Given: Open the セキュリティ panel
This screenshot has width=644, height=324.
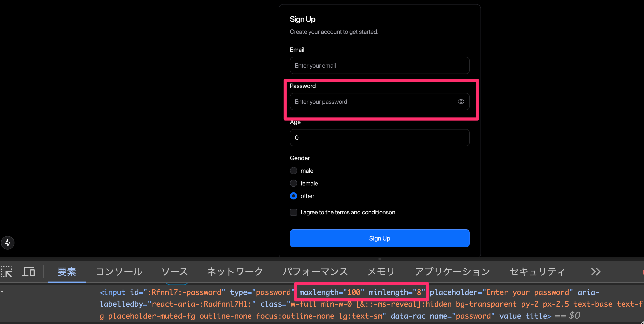Looking at the screenshot, I should [x=537, y=271].
